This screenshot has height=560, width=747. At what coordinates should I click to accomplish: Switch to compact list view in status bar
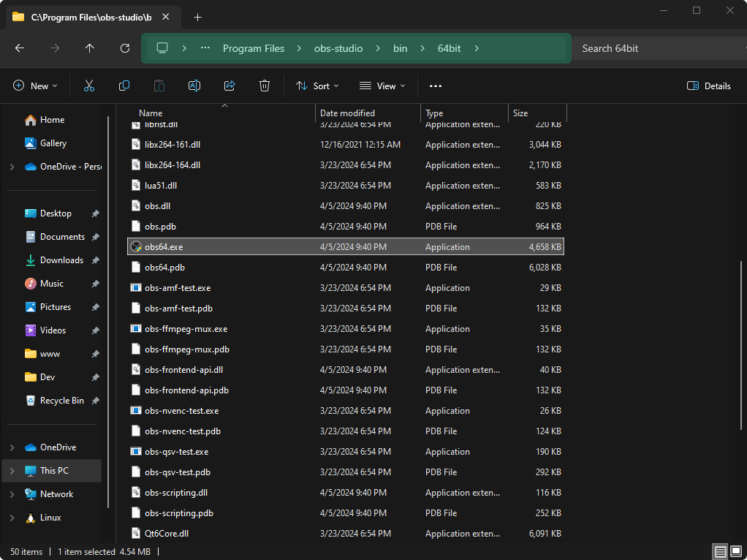click(x=720, y=550)
